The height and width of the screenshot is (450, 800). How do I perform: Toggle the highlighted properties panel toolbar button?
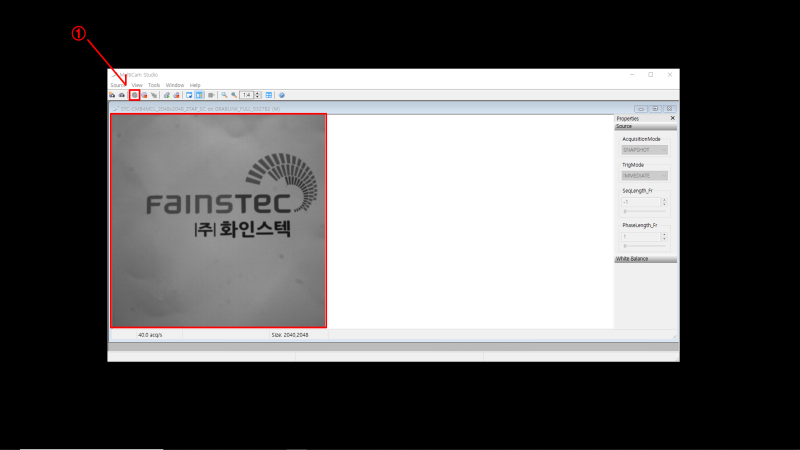[x=199, y=95]
